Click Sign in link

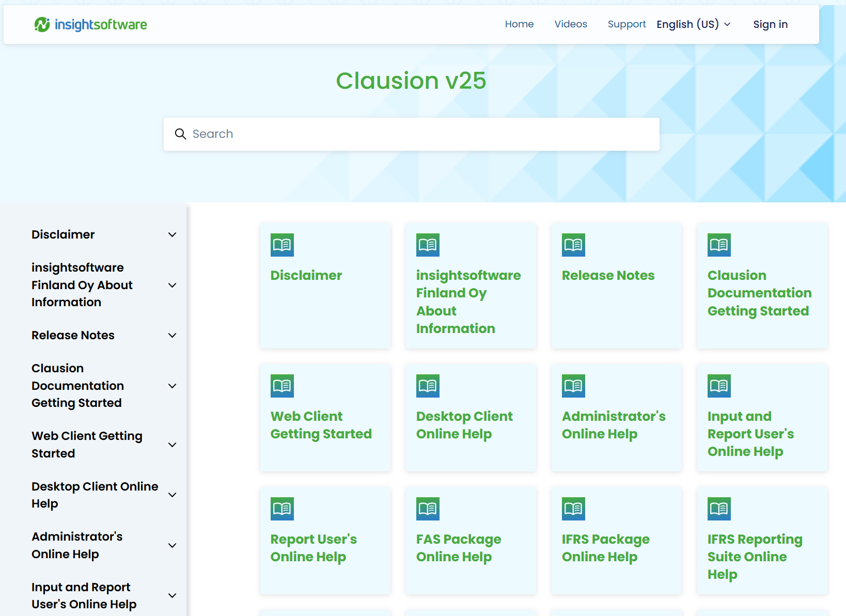tap(770, 24)
